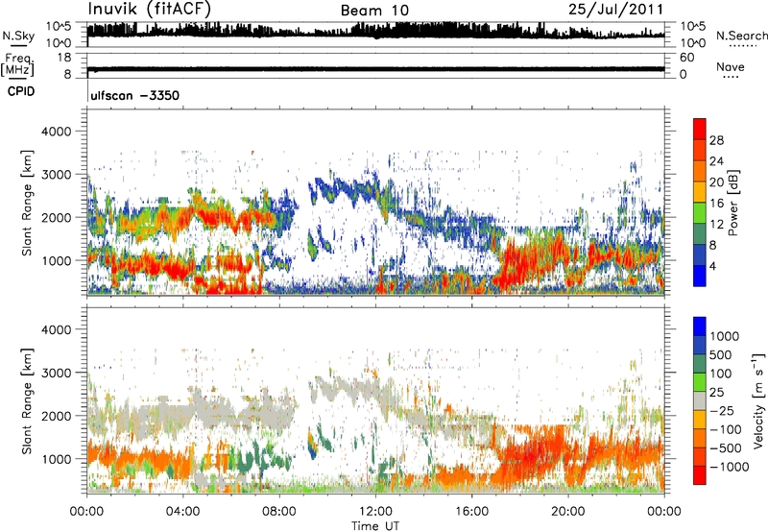Click the 'N.Sky' legend label
Image resolution: width=768 pixels, height=532 pixels.
[18, 36]
